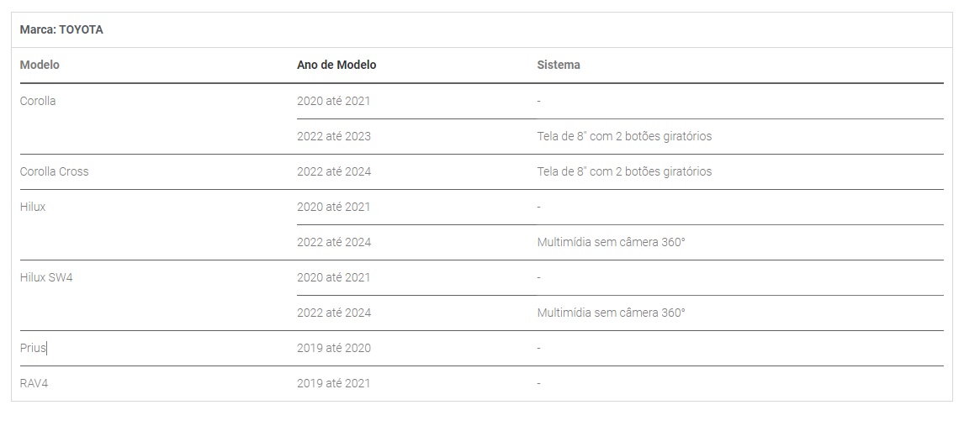Select Corolla Cross Tela de 8" system text
The image size is (980, 426).
pos(623,171)
